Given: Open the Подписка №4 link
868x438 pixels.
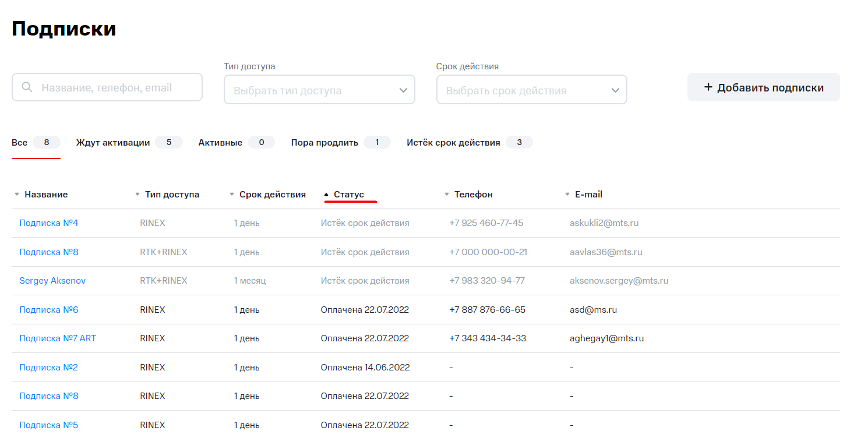Looking at the screenshot, I should (49, 223).
